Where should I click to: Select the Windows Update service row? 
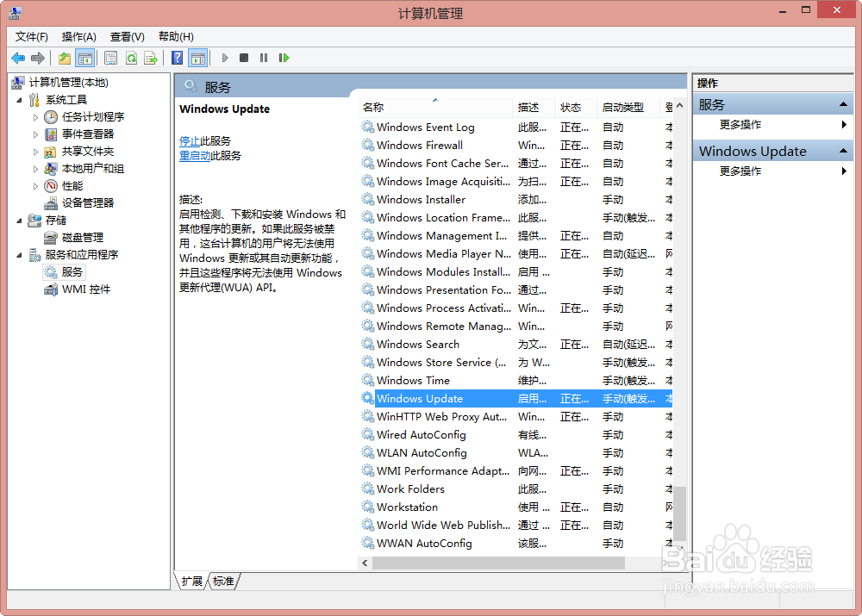coord(516,398)
